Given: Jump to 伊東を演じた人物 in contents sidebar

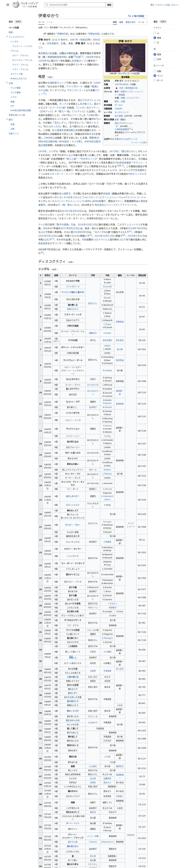Looking at the screenshot, I should click(x=17, y=115).
